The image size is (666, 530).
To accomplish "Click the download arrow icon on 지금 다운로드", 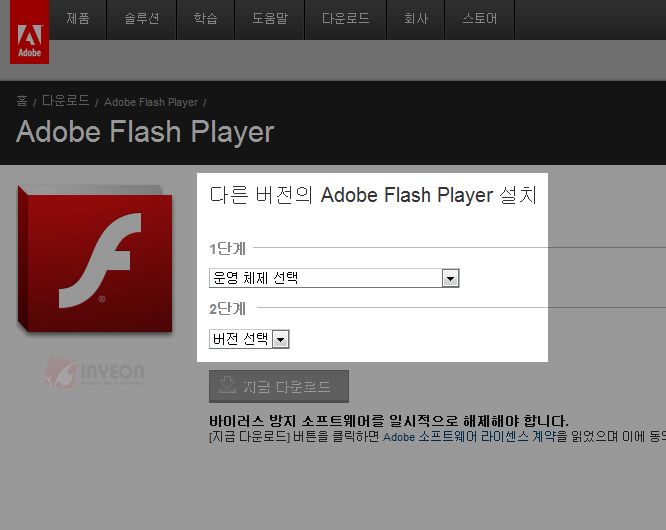I will click(227, 385).
